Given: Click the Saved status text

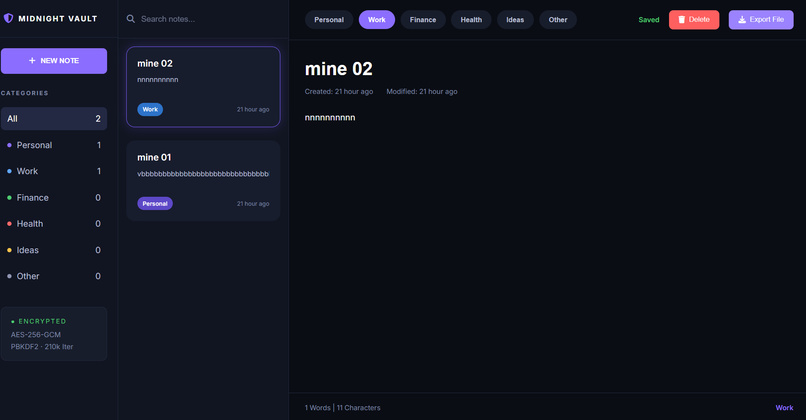Looking at the screenshot, I should (x=649, y=20).
